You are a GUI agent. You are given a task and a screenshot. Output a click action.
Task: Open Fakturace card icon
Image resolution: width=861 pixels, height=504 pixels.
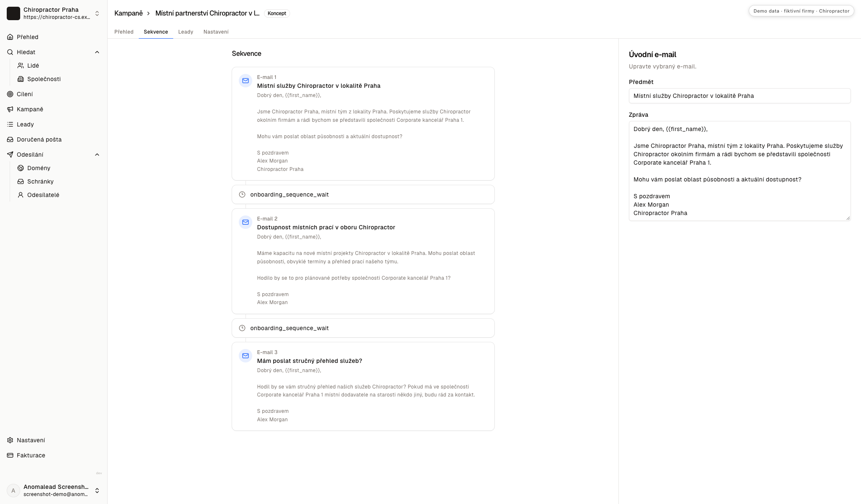[10, 455]
